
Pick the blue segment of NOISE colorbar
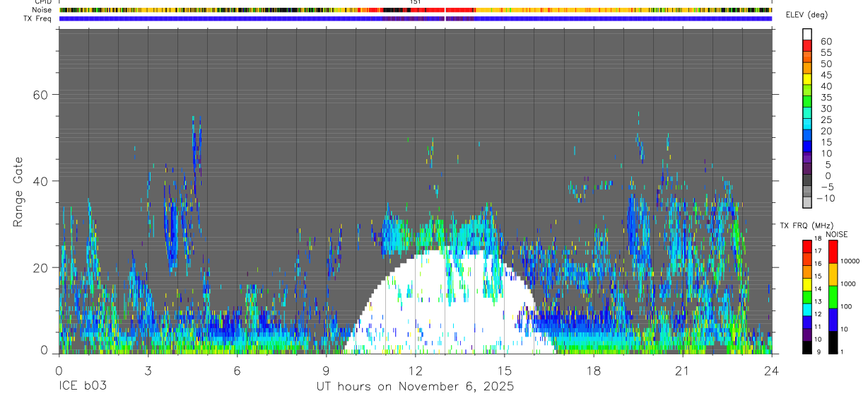pyautogui.click(x=833, y=319)
